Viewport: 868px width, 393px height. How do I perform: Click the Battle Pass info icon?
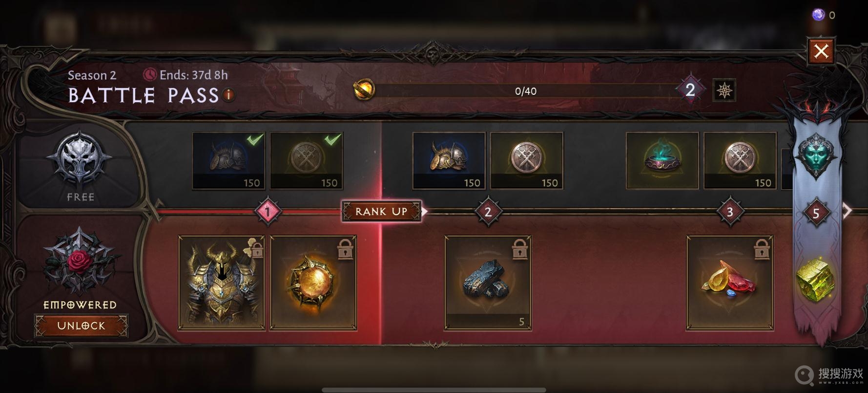(x=228, y=95)
